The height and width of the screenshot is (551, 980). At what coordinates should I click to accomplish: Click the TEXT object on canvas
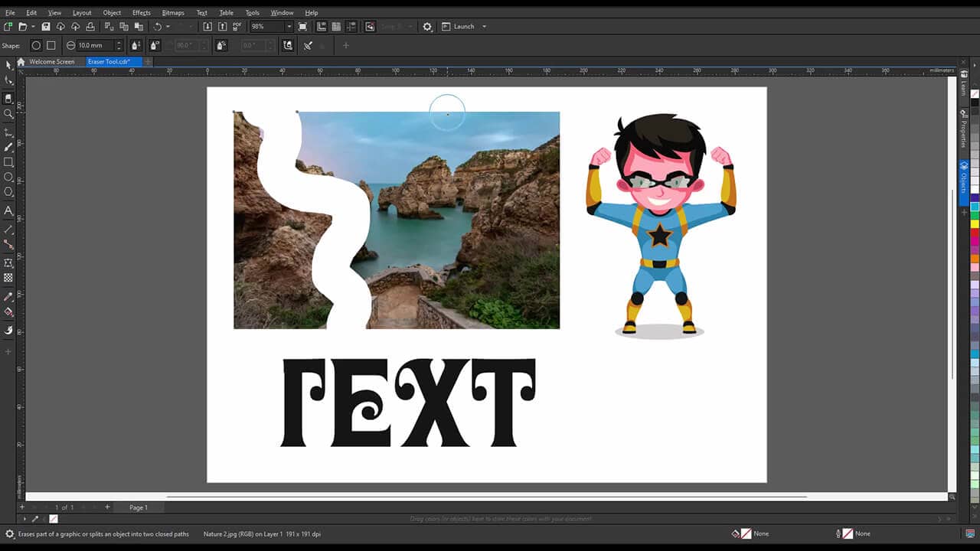(408, 403)
